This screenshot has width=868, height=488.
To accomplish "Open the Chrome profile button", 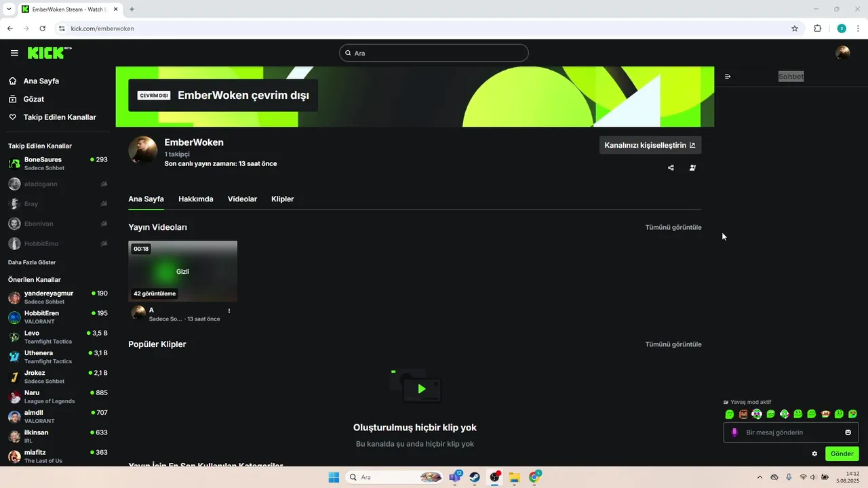I will (842, 28).
